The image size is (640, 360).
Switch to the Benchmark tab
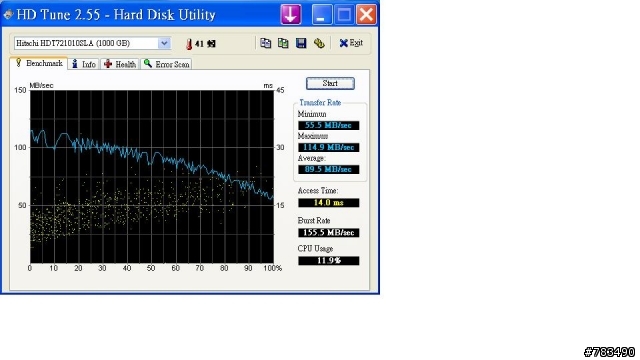pos(39,63)
